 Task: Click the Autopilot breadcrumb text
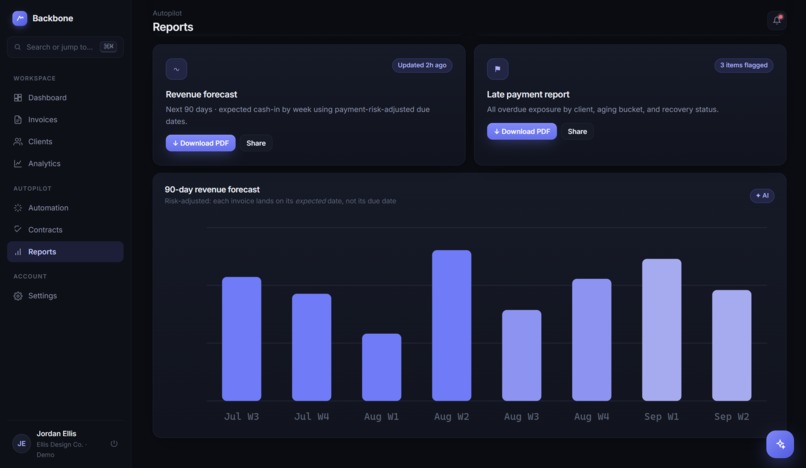(167, 13)
